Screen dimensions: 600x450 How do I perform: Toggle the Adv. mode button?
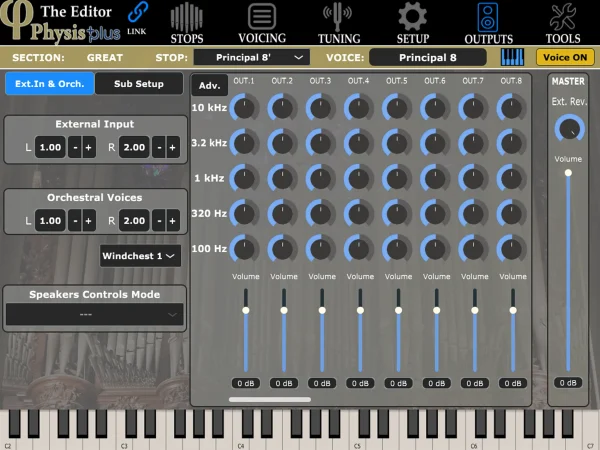tap(209, 86)
